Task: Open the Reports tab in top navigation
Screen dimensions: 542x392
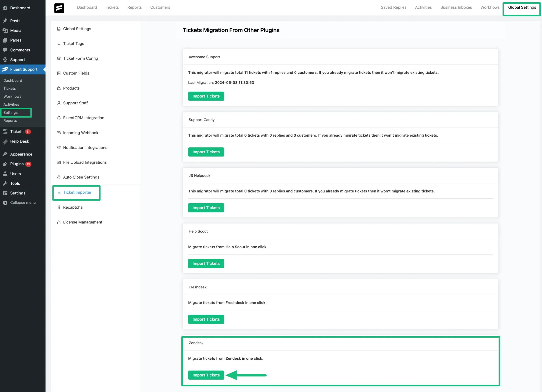Action: pos(134,7)
